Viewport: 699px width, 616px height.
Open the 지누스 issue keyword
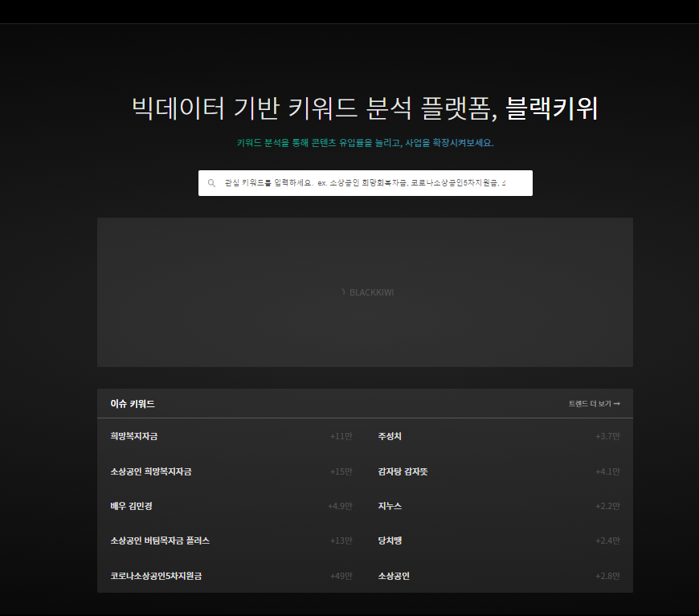pyautogui.click(x=390, y=506)
